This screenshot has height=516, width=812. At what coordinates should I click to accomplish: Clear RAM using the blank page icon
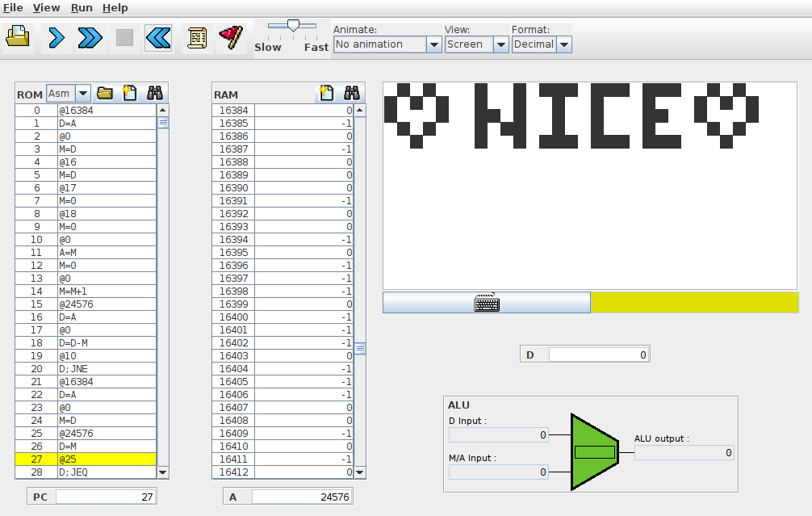click(326, 94)
